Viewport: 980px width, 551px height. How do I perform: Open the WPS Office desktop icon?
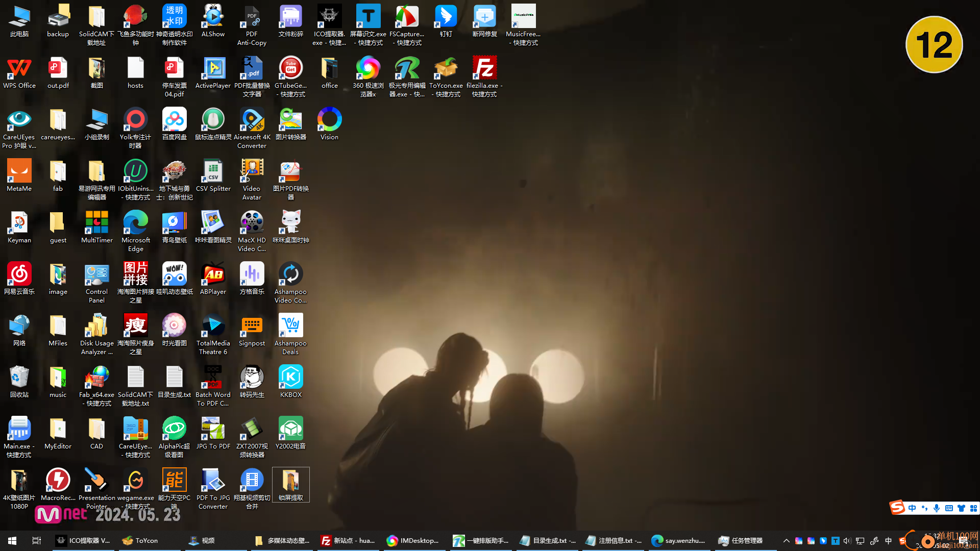19,73
